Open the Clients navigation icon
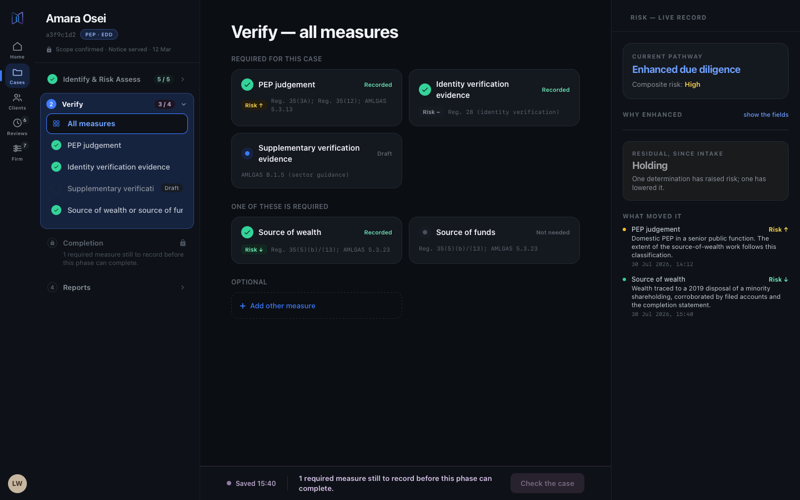Screen dimensions: 800x500 [x=17, y=101]
